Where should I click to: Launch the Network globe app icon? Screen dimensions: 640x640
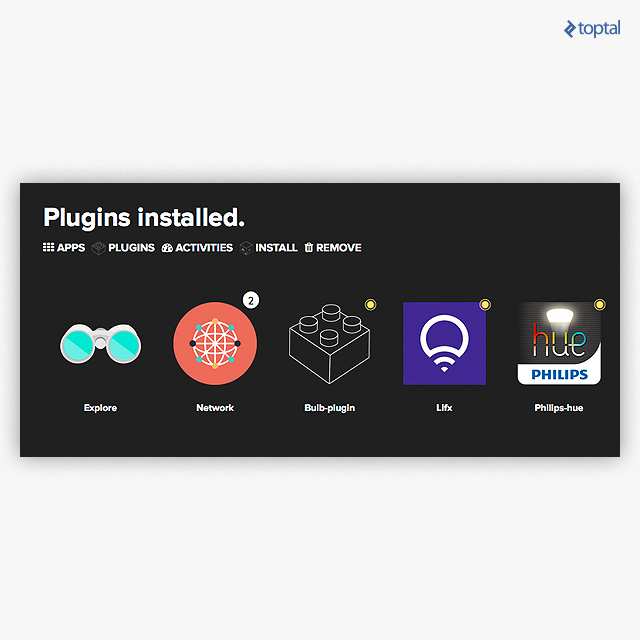tap(215, 343)
